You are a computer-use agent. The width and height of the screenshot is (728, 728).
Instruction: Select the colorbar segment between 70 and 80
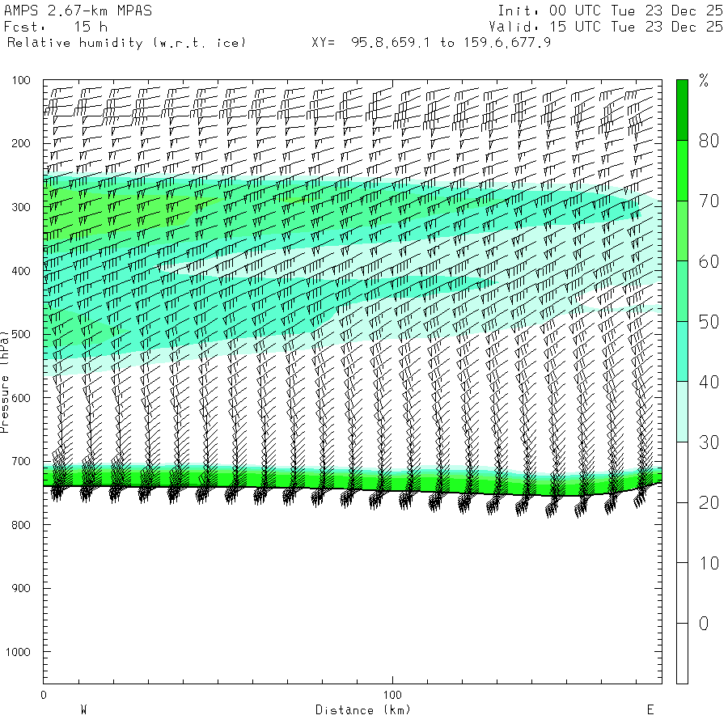[682, 171]
